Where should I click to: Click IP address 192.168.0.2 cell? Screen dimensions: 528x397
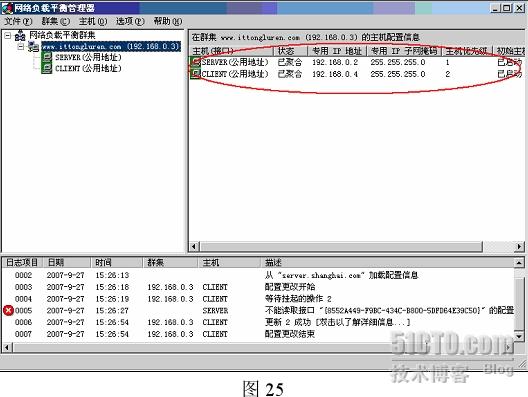[x=335, y=62]
